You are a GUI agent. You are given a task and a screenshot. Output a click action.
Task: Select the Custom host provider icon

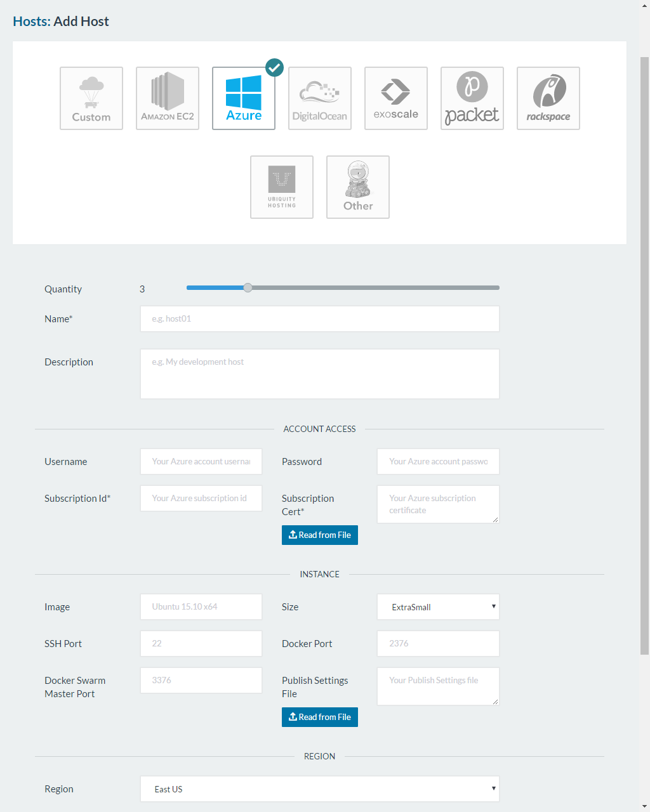tap(91, 98)
